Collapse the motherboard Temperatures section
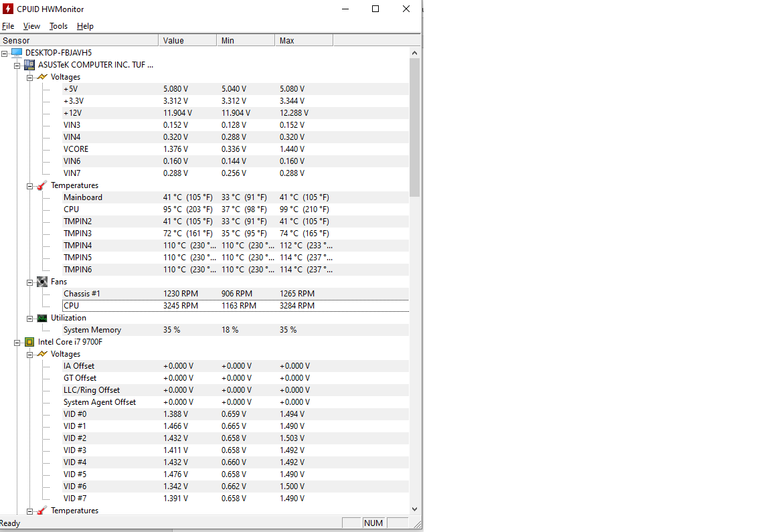 pos(30,186)
